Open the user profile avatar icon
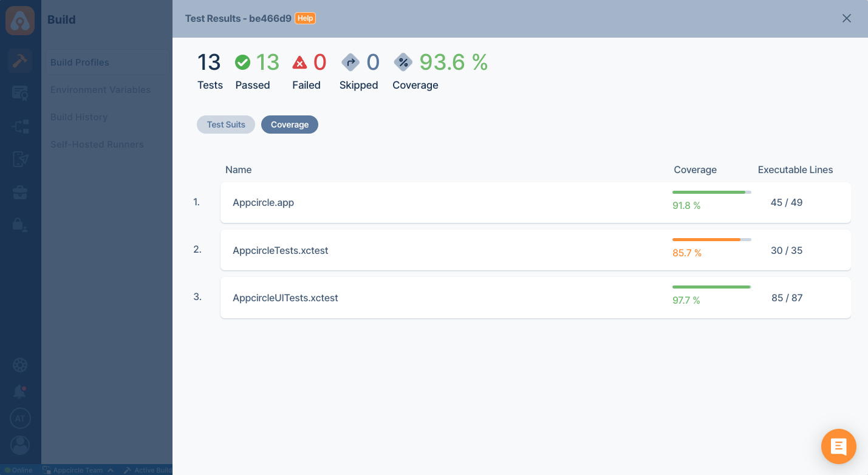This screenshot has height=475, width=868. point(20,445)
